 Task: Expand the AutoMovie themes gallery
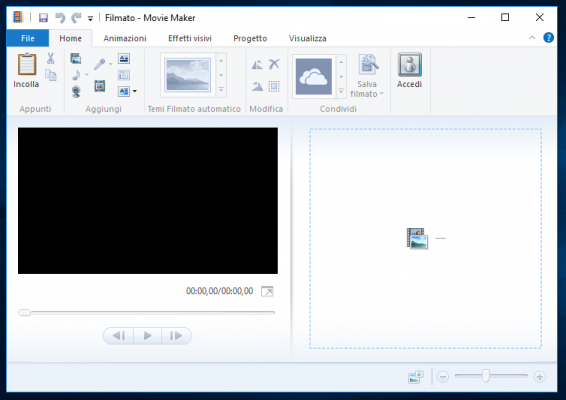221,90
